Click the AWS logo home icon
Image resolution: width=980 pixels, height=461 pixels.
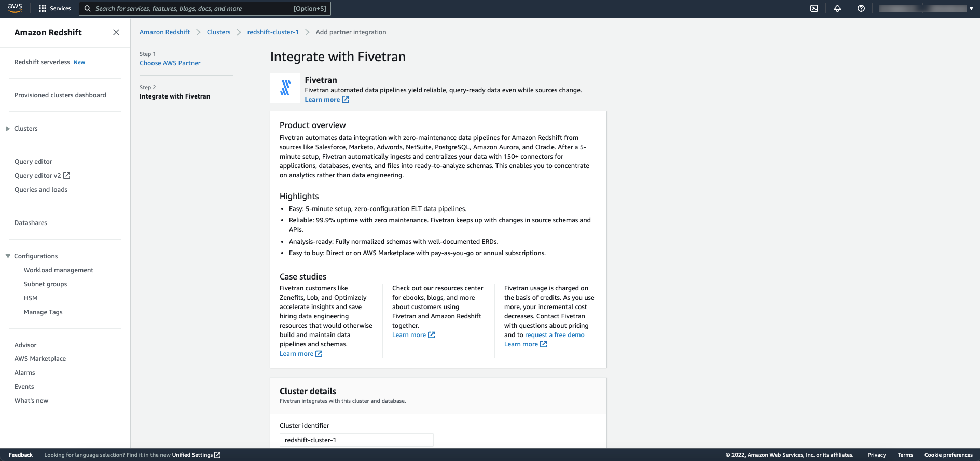[15, 8]
